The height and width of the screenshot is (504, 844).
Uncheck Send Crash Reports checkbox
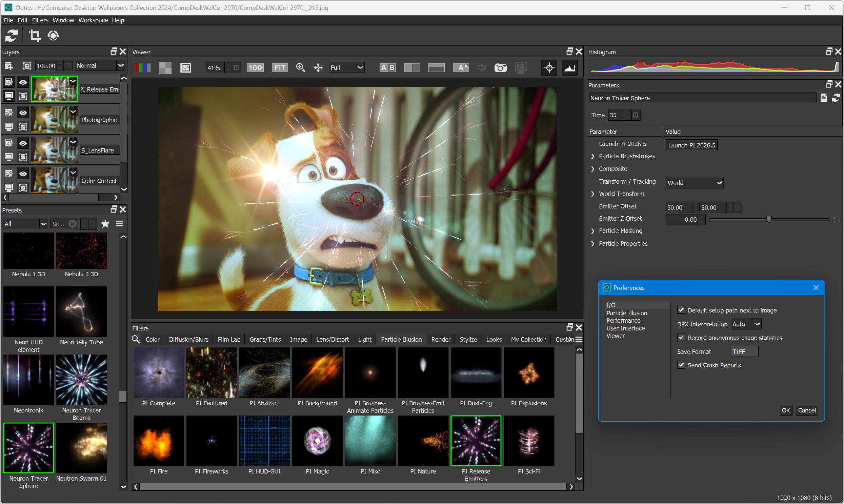point(681,365)
